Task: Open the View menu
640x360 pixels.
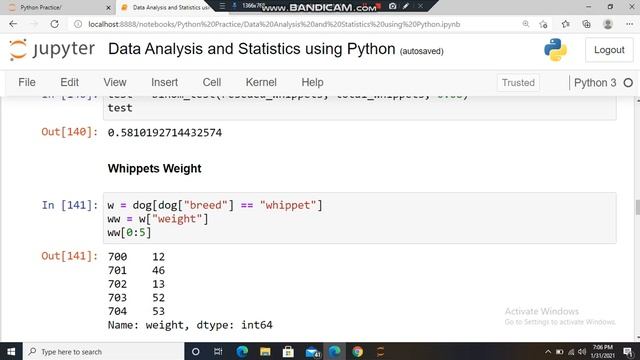Action: coord(115,82)
